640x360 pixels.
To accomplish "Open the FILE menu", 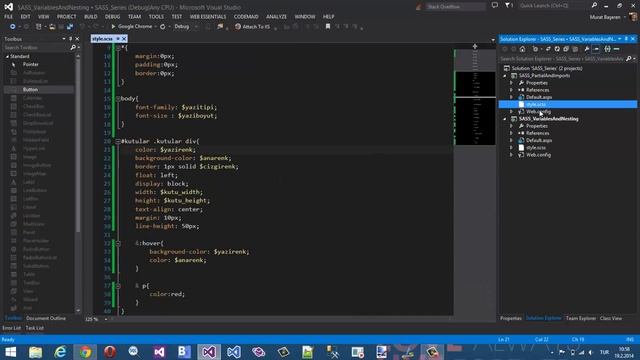I will coord(8,17).
